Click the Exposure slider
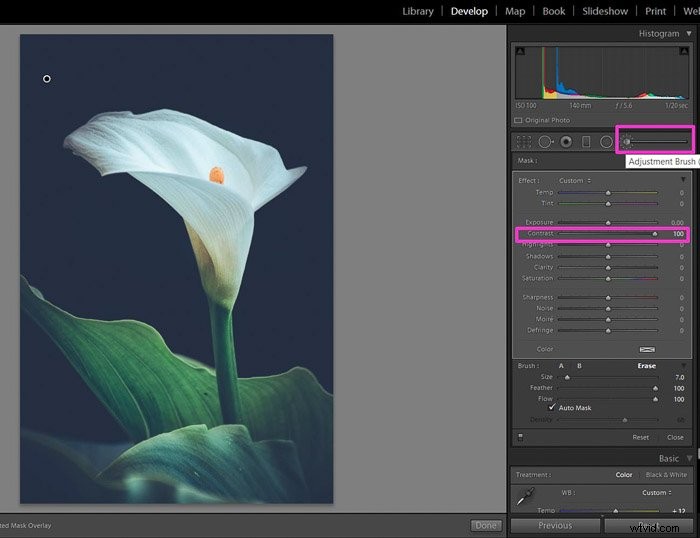This screenshot has height=538, width=700. pos(608,222)
